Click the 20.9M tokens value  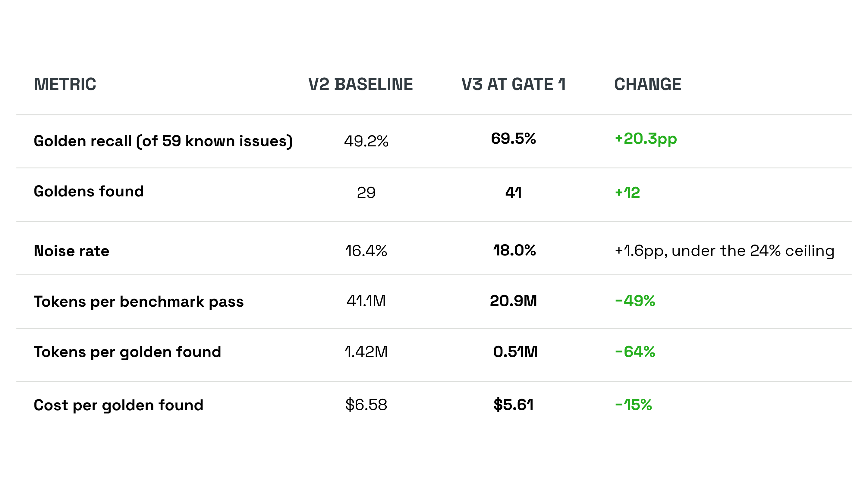(513, 301)
